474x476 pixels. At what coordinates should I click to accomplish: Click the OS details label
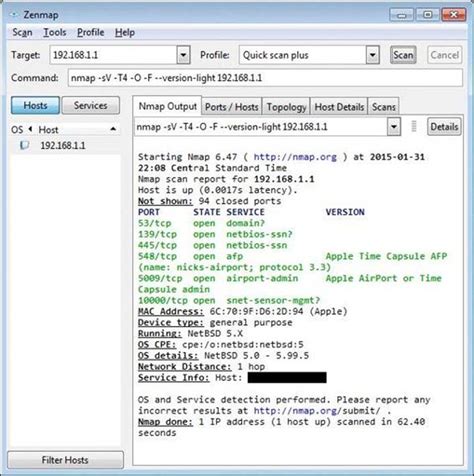(x=168, y=355)
